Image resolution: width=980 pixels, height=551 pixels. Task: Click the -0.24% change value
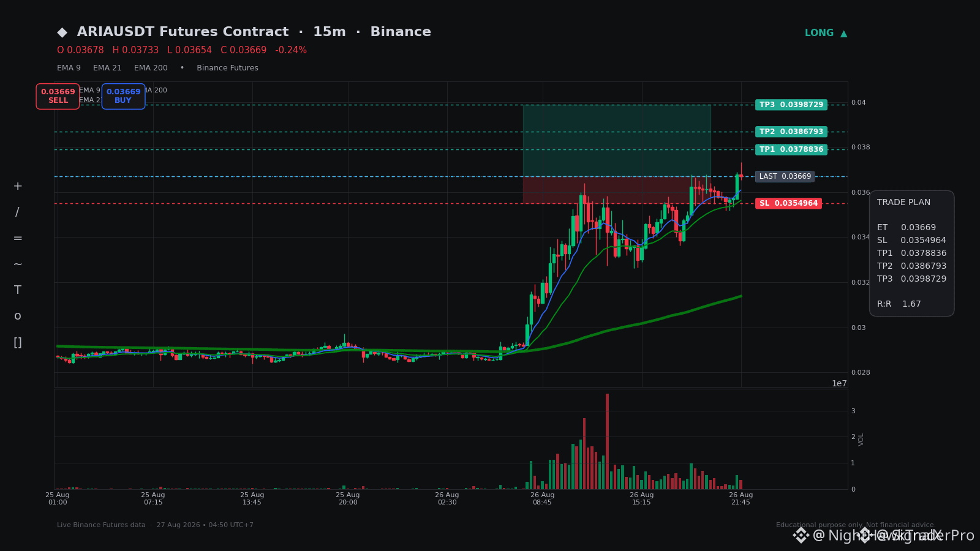pyautogui.click(x=291, y=50)
